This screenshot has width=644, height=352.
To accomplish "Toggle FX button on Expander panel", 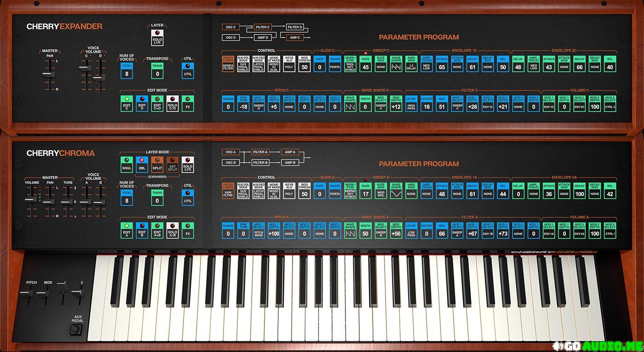I will (x=188, y=104).
